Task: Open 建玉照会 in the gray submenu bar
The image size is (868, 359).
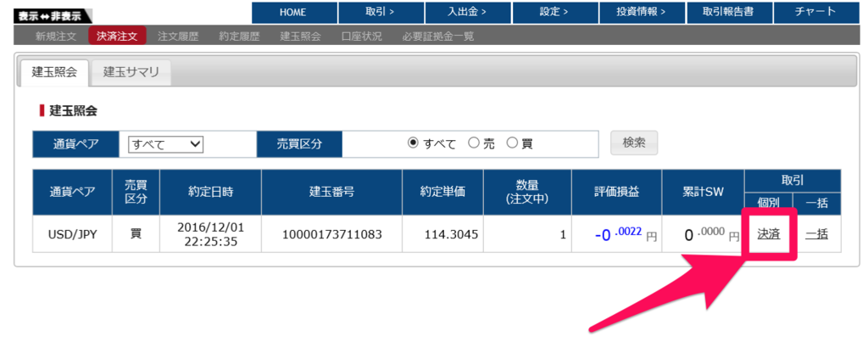Action: [301, 37]
